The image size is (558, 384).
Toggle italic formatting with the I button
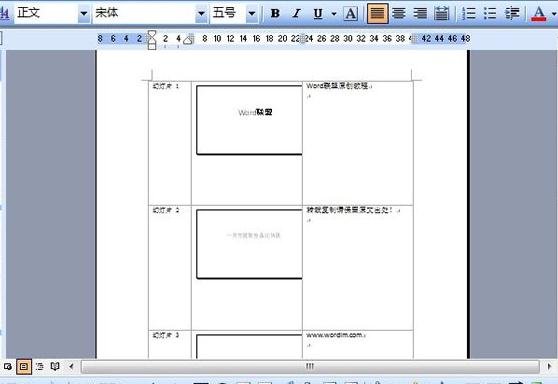pyautogui.click(x=296, y=14)
